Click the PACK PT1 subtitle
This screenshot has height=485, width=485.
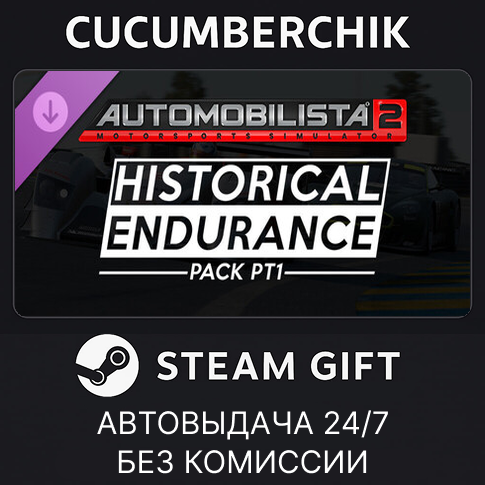236,272
